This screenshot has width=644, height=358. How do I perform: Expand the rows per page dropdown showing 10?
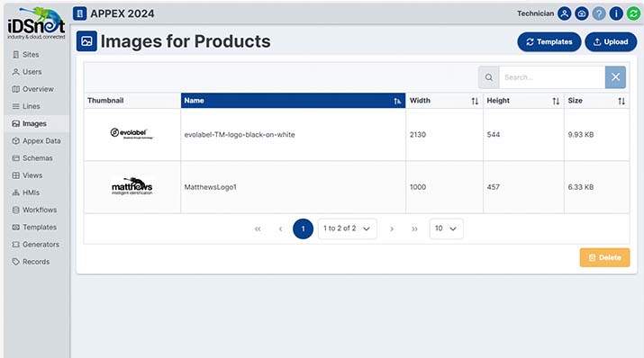tap(446, 228)
